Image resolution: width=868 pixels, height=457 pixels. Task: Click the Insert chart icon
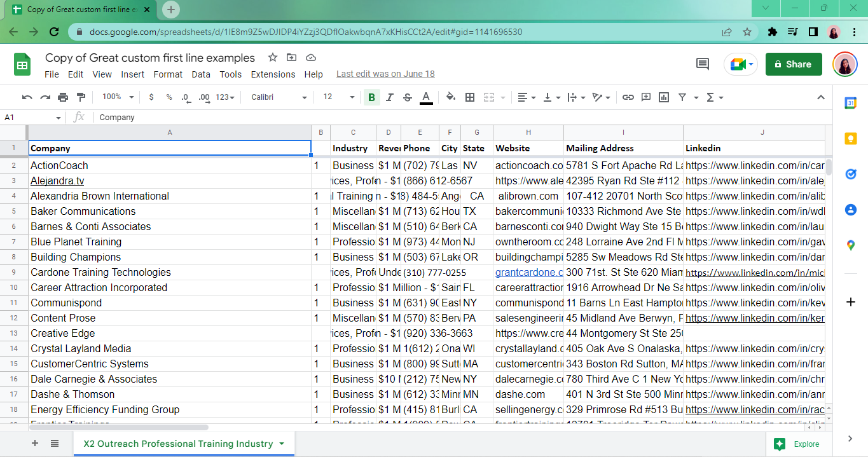(664, 97)
